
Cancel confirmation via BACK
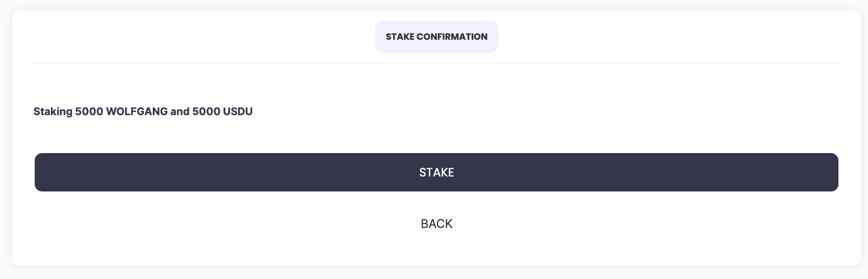tap(436, 224)
